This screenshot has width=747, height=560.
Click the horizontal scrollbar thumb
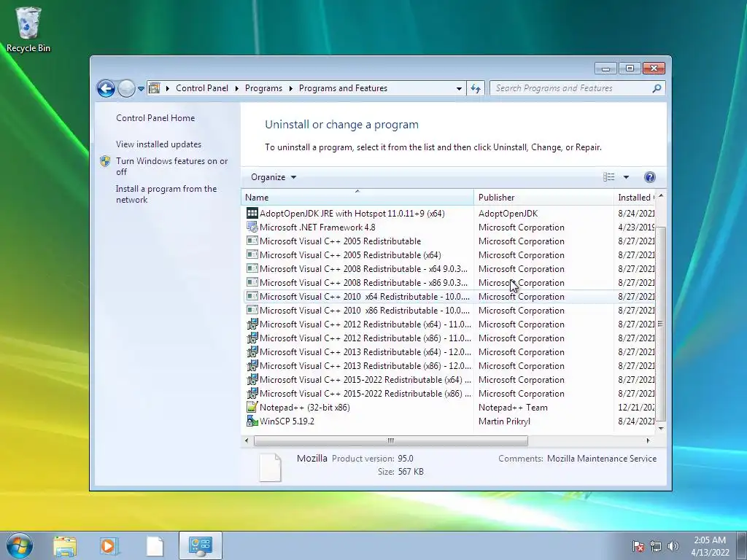pos(391,440)
